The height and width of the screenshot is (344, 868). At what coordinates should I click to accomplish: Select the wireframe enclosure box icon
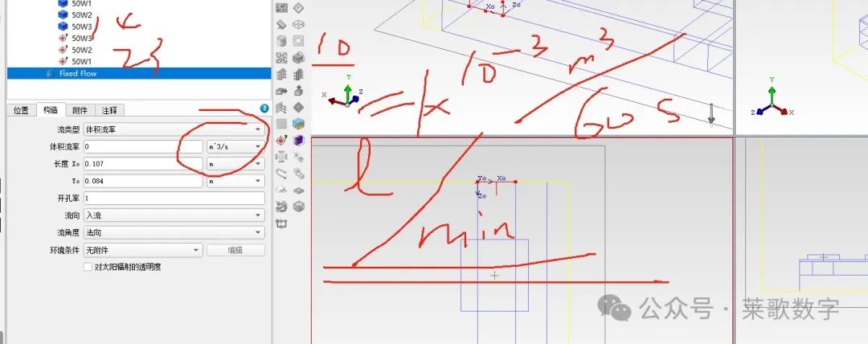(298, 24)
